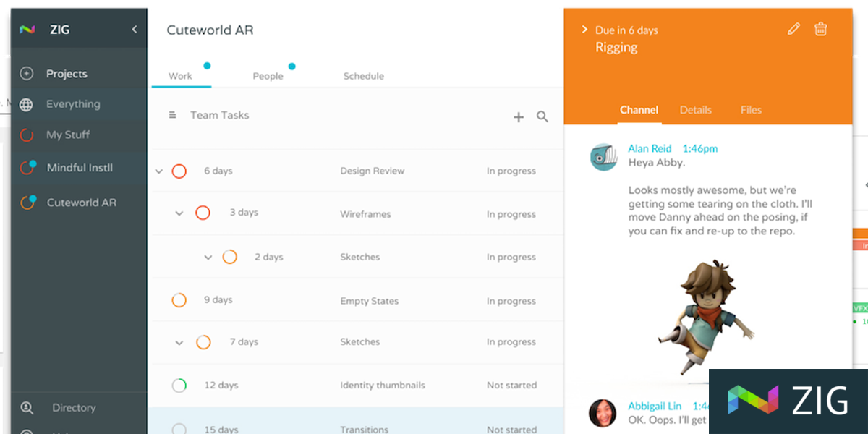Image resolution: width=868 pixels, height=434 pixels.
Task: Click the hamburger icon beside Team Tasks
Action: click(x=172, y=115)
